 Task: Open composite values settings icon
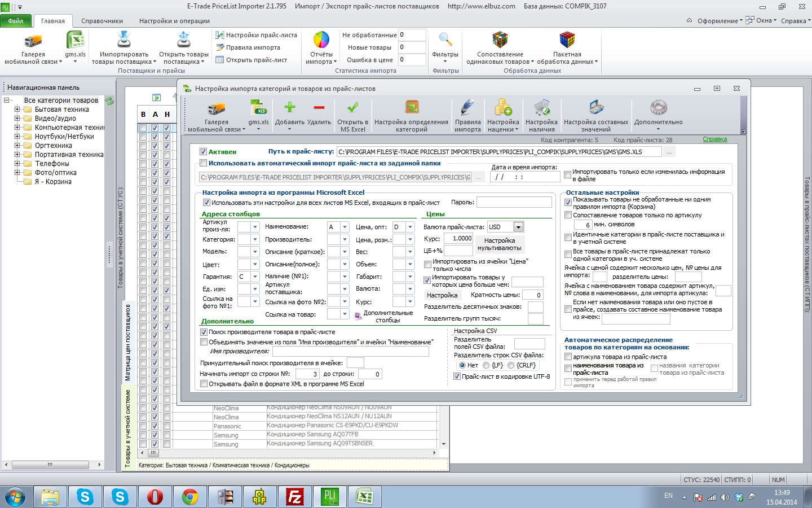coord(596,107)
